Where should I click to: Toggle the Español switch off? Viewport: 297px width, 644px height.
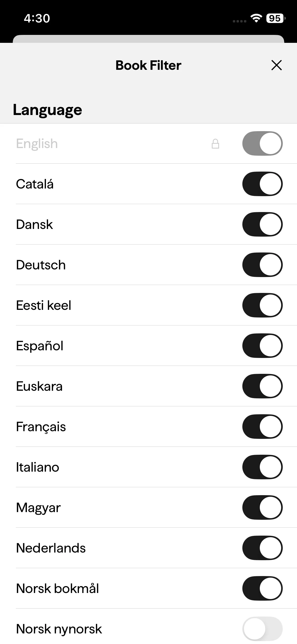(x=262, y=346)
